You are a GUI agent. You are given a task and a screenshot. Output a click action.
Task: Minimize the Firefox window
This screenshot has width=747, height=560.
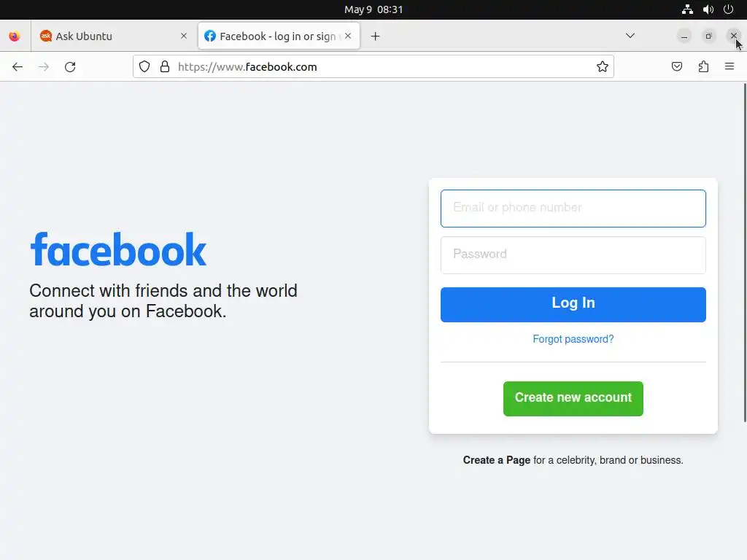(x=684, y=36)
